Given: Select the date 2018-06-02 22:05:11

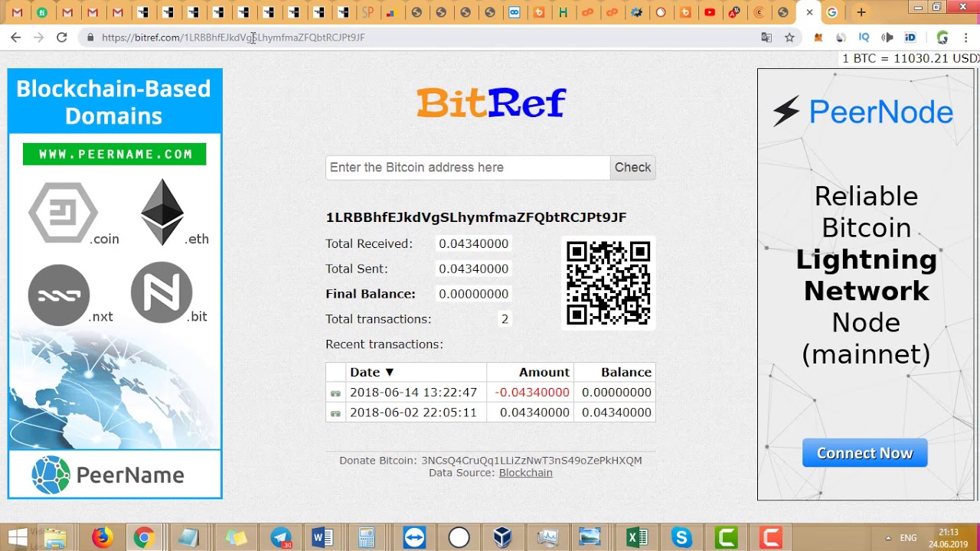Looking at the screenshot, I should coord(413,412).
